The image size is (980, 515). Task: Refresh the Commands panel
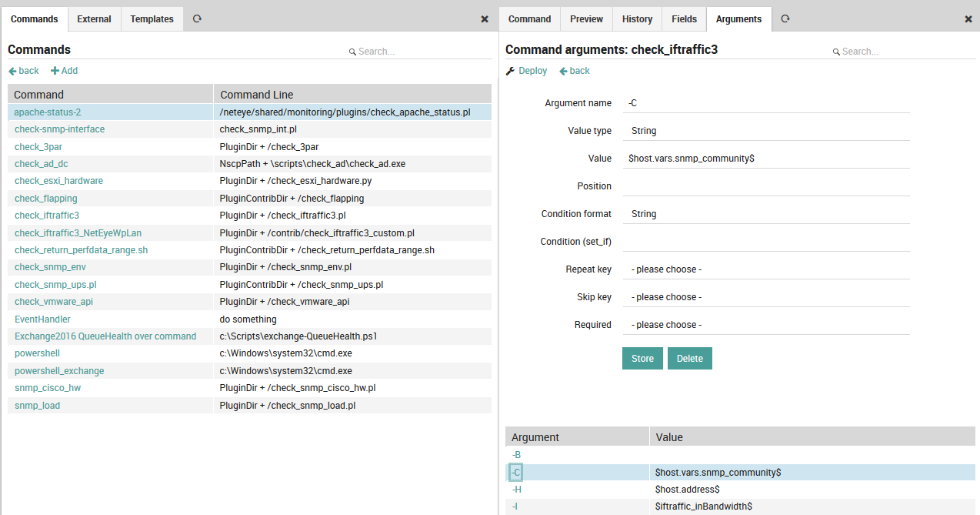coord(197,18)
